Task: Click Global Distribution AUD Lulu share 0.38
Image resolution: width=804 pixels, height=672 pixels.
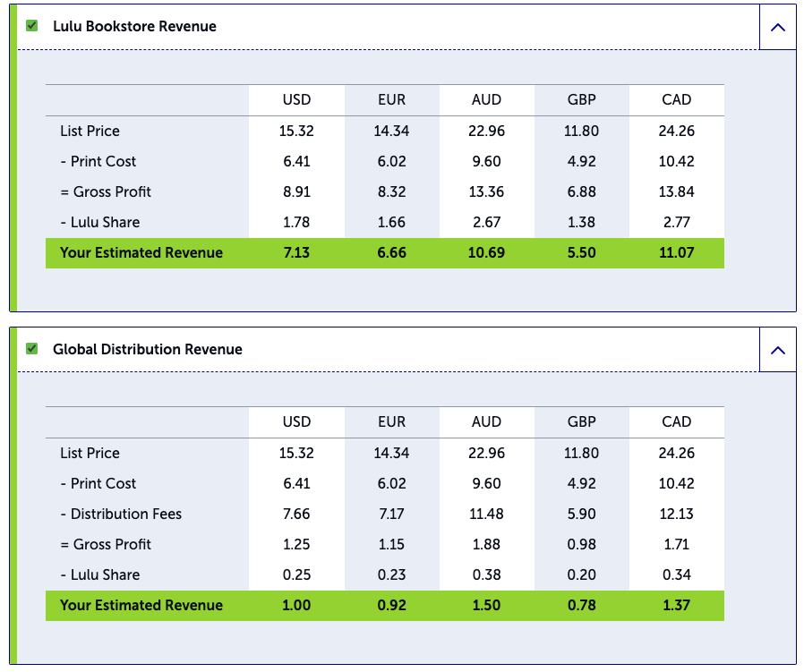Action: [x=486, y=574]
